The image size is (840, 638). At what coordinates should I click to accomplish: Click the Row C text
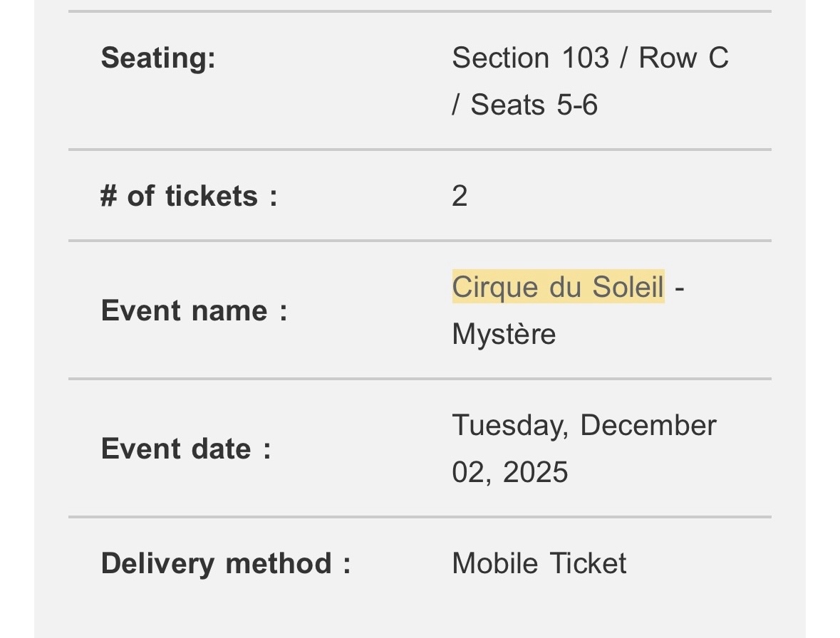click(x=683, y=58)
